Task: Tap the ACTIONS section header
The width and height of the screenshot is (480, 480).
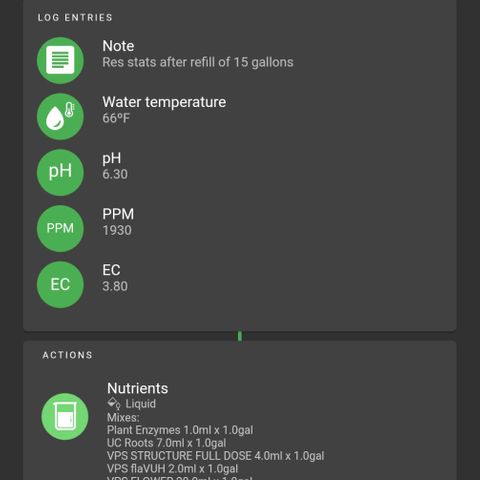Action: (x=67, y=355)
